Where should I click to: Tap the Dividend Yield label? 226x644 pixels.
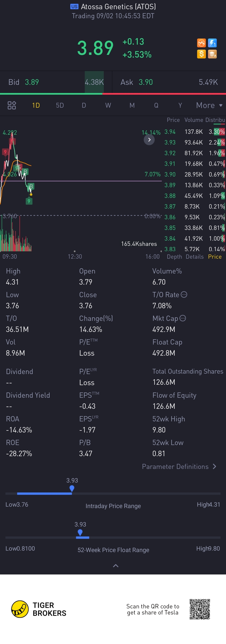[x=28, y=395]
